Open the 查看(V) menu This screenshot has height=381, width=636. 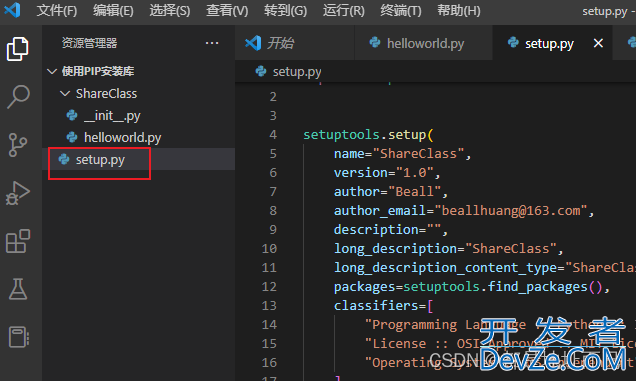click(x=227, y=11)
